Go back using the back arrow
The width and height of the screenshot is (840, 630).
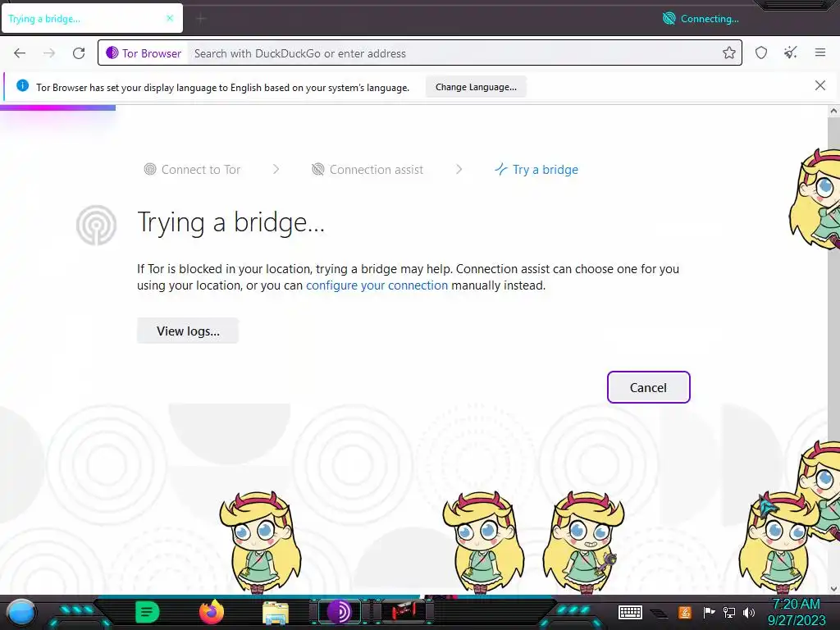pos(20,53)
